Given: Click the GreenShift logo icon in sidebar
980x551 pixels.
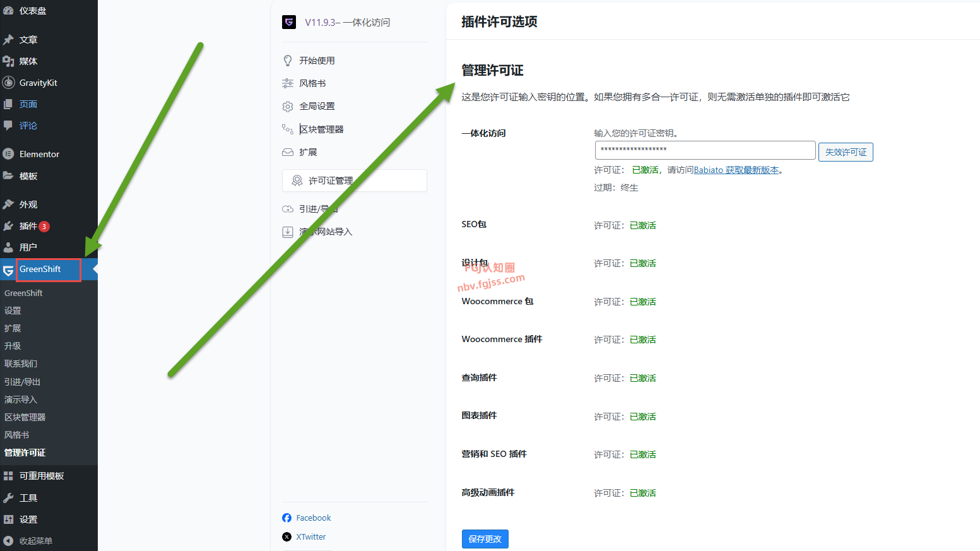Looking at the screenshot, I should click(8, 271).
